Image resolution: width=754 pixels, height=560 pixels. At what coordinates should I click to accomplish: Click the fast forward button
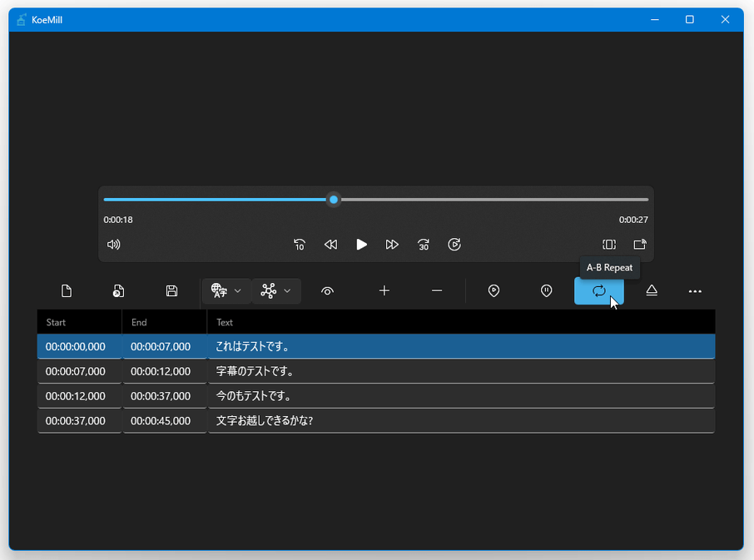[x=392, y=245]
